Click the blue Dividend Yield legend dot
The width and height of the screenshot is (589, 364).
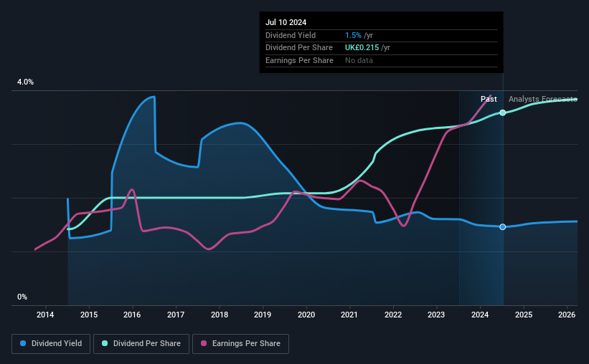click(23, 343)
